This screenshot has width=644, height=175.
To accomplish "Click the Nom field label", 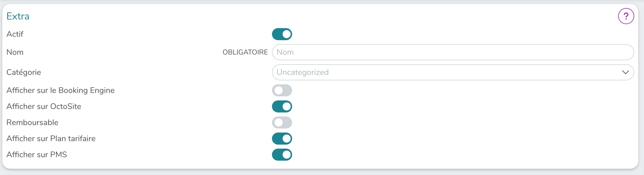I will (x=15, y=52).
